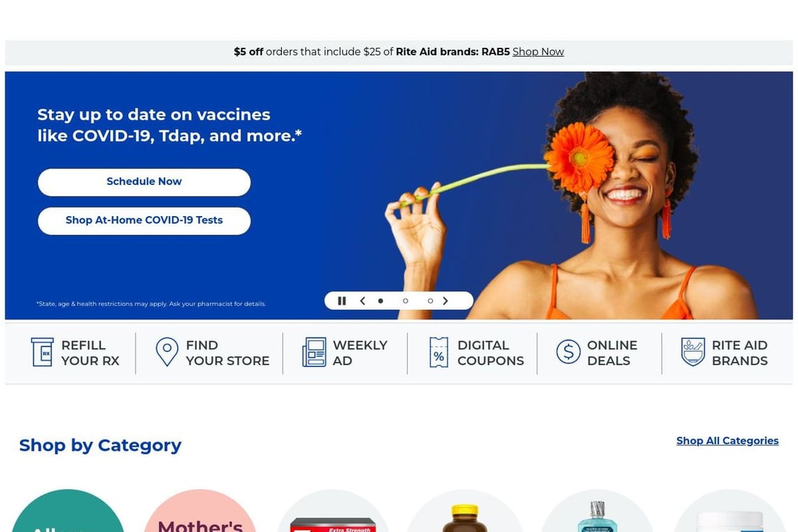The image size is (798, 532).
Task: Select the second carousel slide dot
Action: (406, 301)
